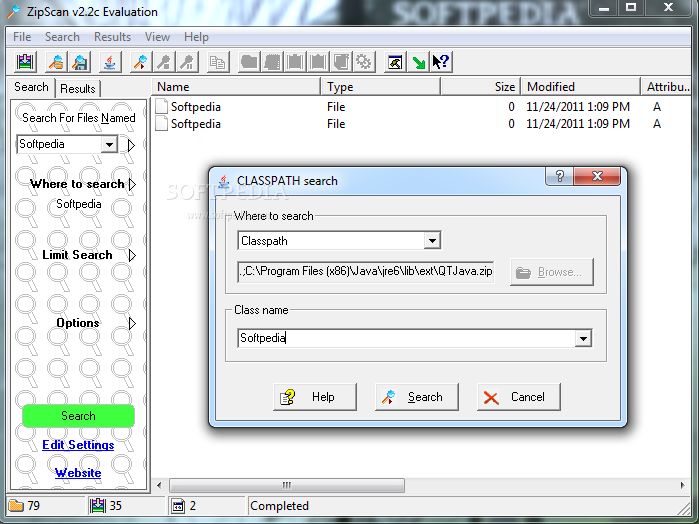This screenshot has width=699, height=524.
Task: Close the CLASSPATH search dialog
Action: pyautogui.click(x=597, y=176)
